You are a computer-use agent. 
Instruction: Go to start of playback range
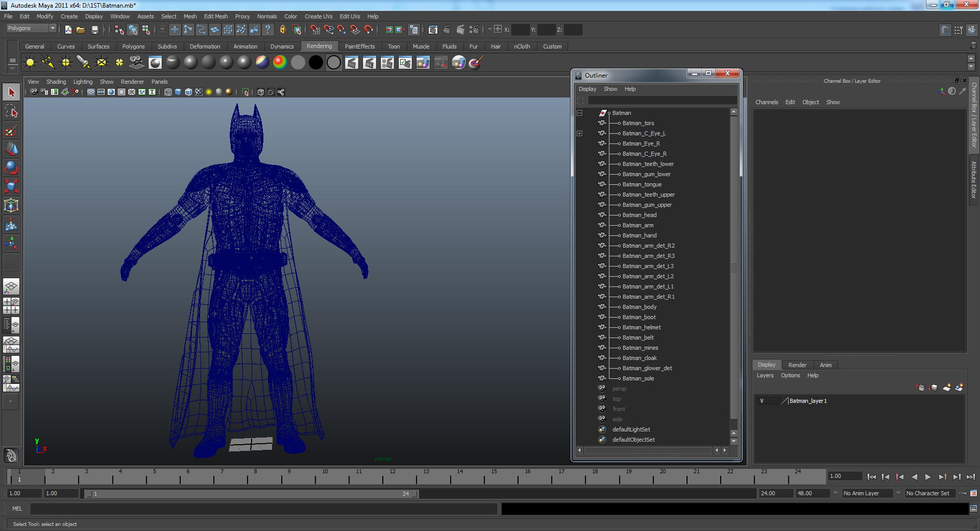coord(872,477)
